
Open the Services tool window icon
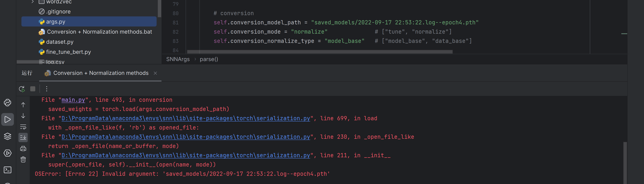click(x=8, y=153)
